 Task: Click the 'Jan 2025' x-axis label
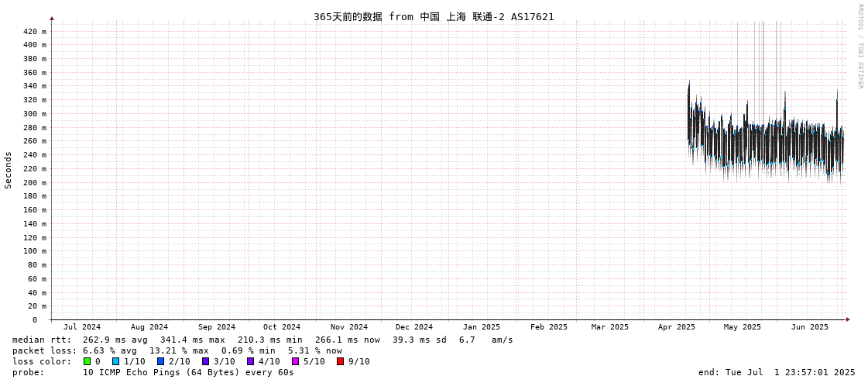[481, 327]
